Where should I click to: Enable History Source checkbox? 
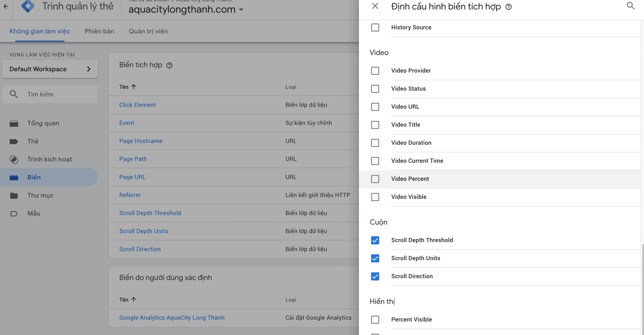click(x=375, y=28)
